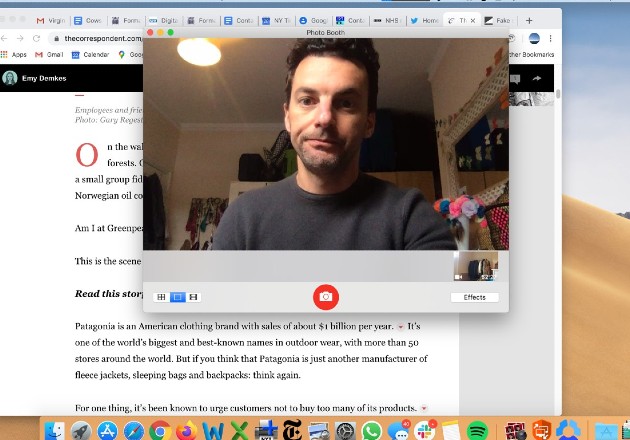Open Firefox from the Dock

pyautogui.click(x=186, y=431)
